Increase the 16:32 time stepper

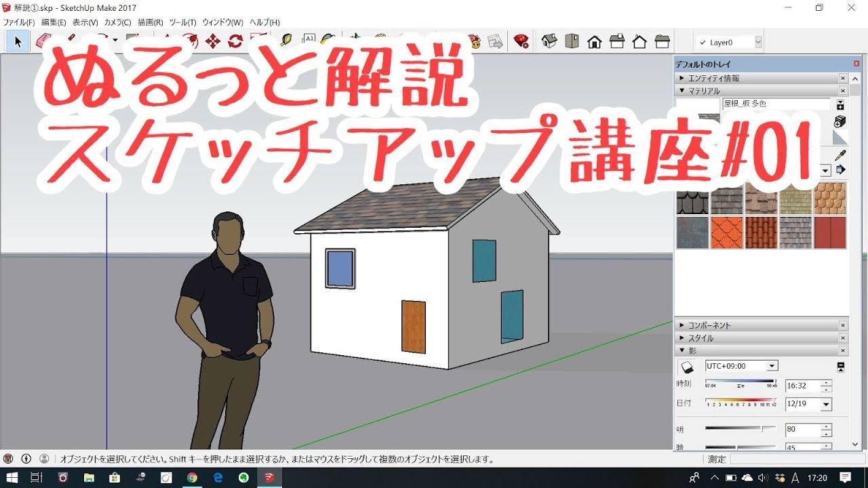826,383
